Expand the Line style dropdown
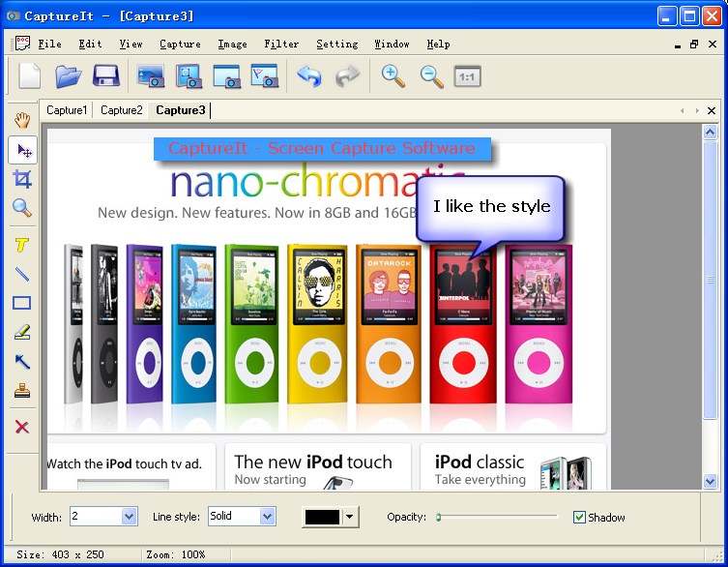The image size is (728, 567). [267, 516]
